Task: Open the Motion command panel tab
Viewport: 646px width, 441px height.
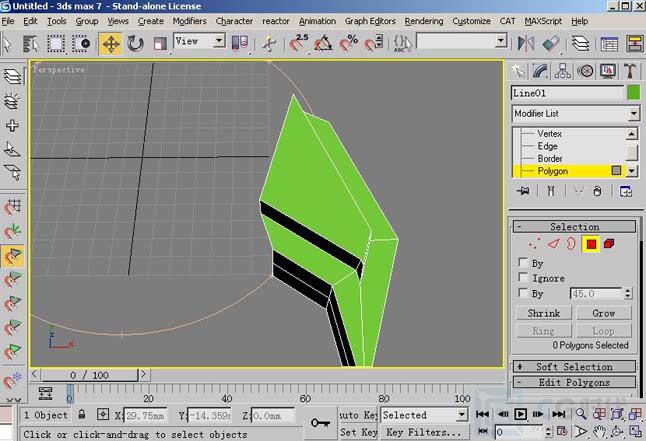Action: [585, 71]
